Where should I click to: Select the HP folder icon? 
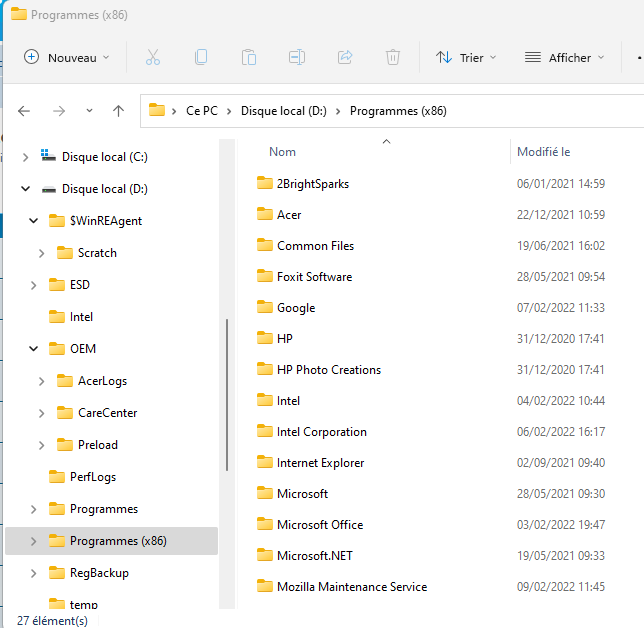tap(264, 338)
